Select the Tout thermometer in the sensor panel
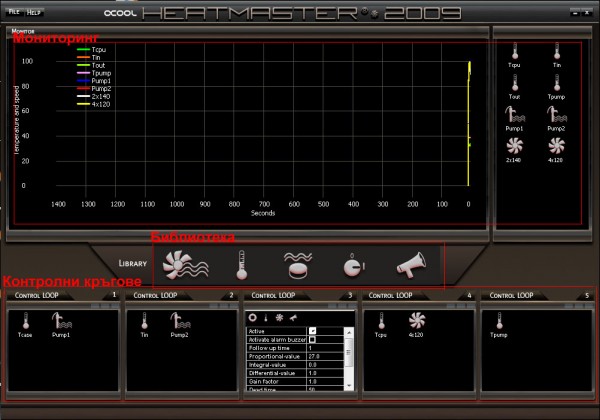Viewport: 600px width, 420px height. click(515, 83)
